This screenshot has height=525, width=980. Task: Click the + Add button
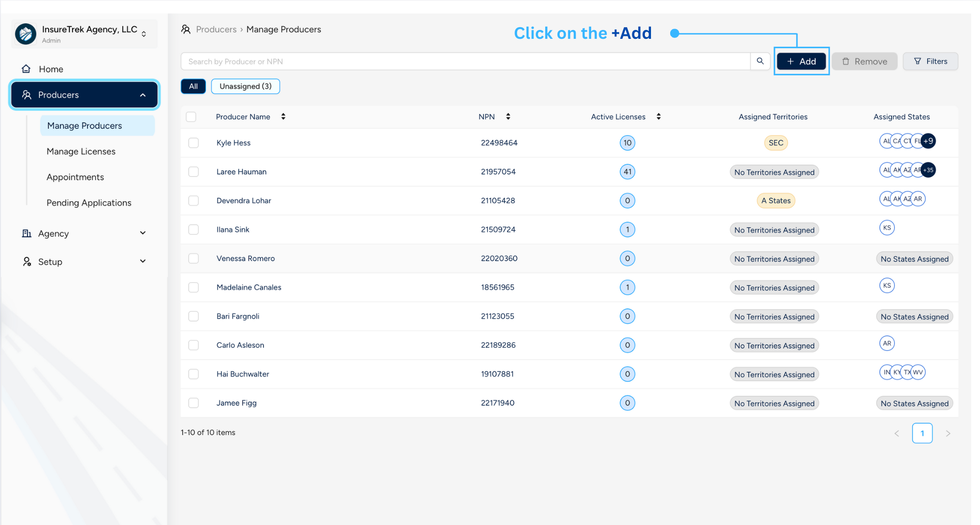pos(801,61)
